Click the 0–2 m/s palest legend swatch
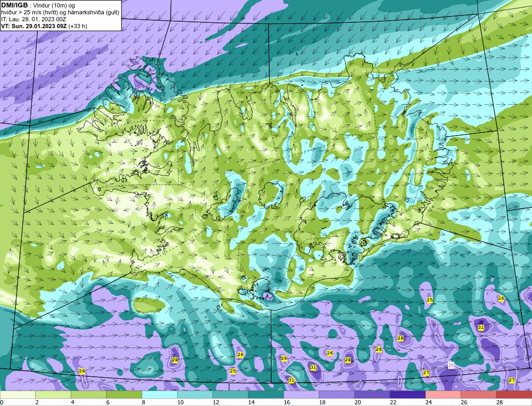This screenshot has width=532, height=406. [18, 394]
